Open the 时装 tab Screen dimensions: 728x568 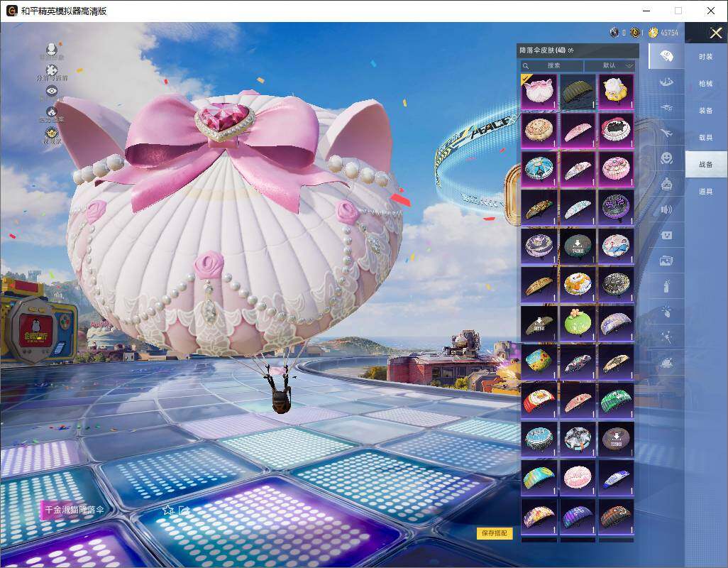click(705, 57)
